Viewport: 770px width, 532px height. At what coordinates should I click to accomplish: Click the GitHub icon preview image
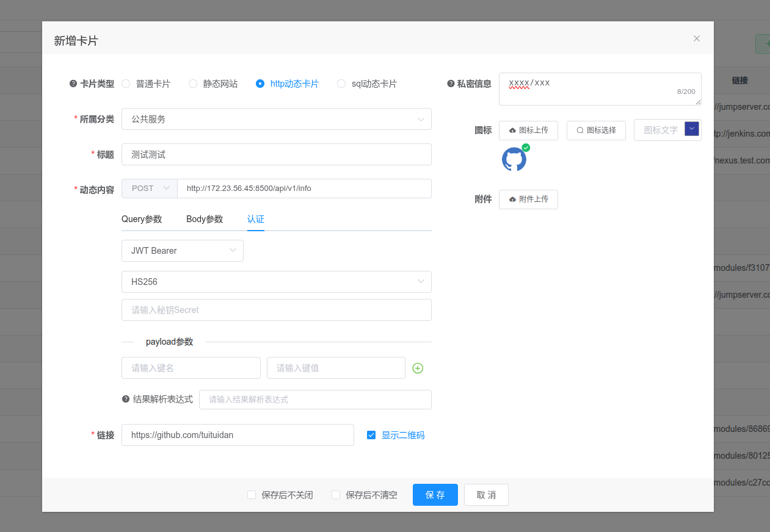[x=514, y=159]
